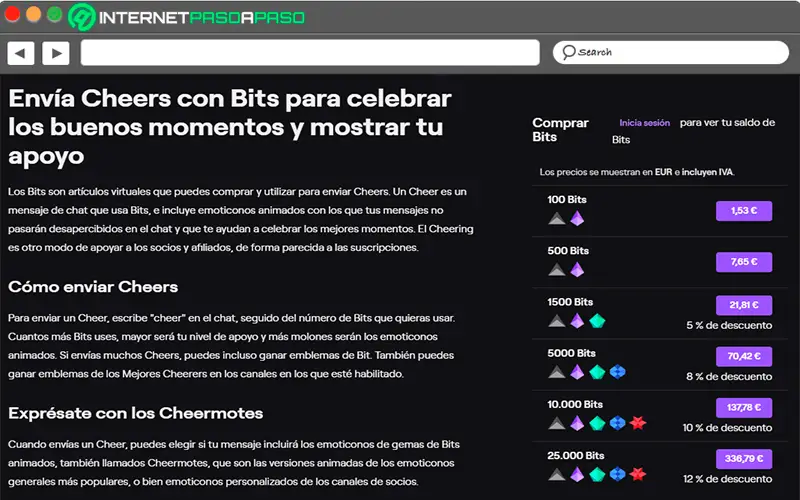This screenshot has height=500, width=800.
Task: Buy 5000 Bits for 70,42 €
Action: (x=744, y=356)
